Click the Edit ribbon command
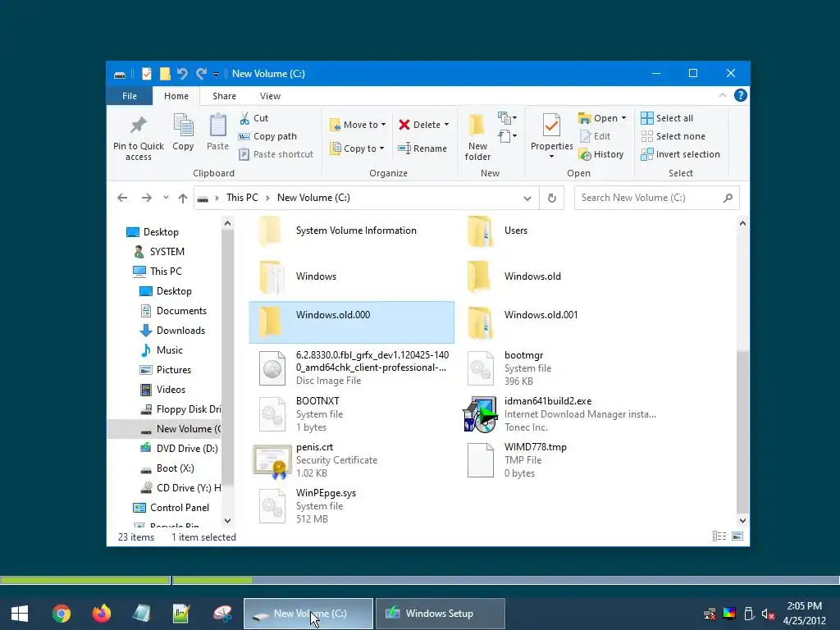 tap(596, 136)
